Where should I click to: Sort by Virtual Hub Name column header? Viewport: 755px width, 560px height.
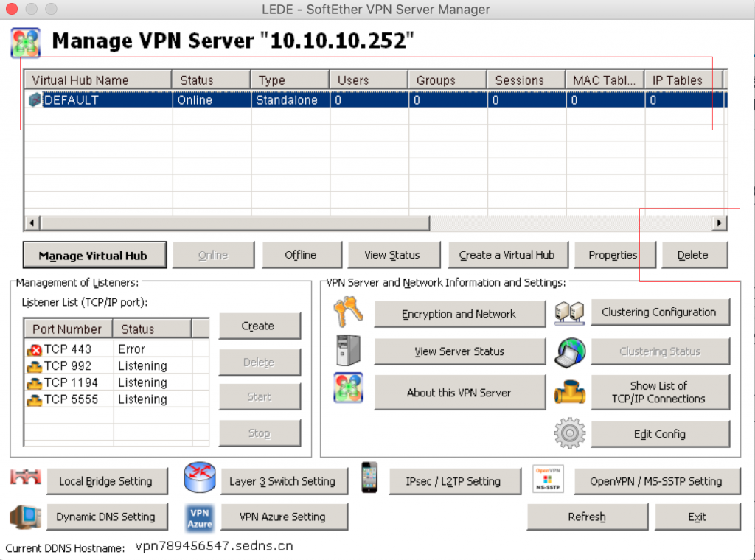(x=98, y=80)
